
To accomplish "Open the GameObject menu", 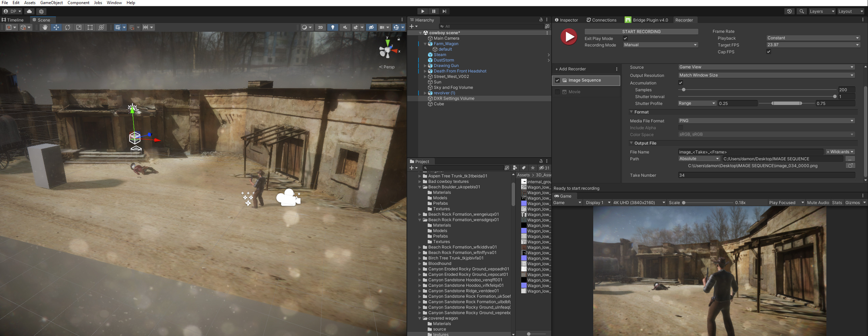I will [x=51, y=3].
